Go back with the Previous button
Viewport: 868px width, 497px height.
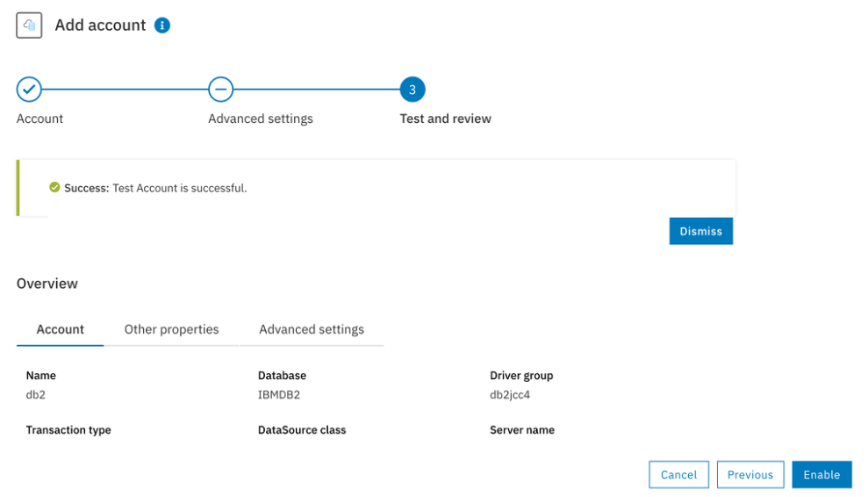(750, 475)
